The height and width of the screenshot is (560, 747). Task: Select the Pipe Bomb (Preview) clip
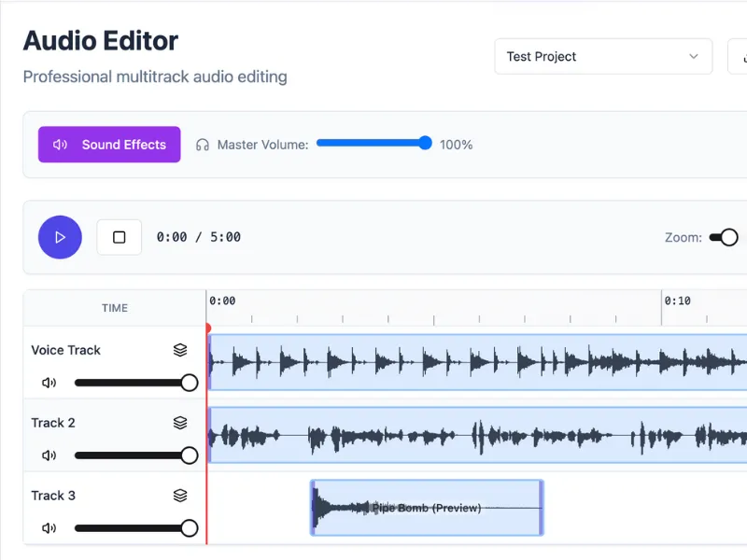point(427,508)
